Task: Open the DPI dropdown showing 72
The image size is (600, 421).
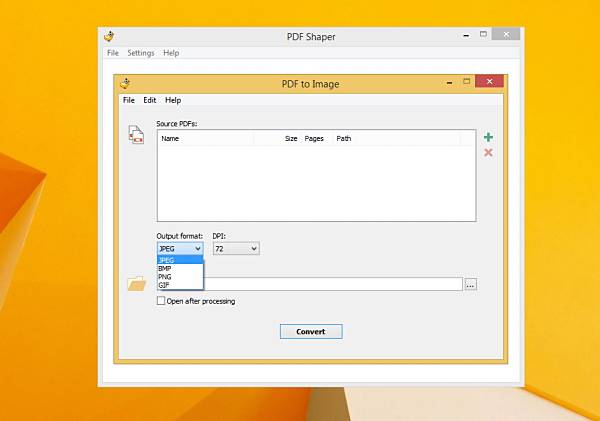Action: coord(236,249)
